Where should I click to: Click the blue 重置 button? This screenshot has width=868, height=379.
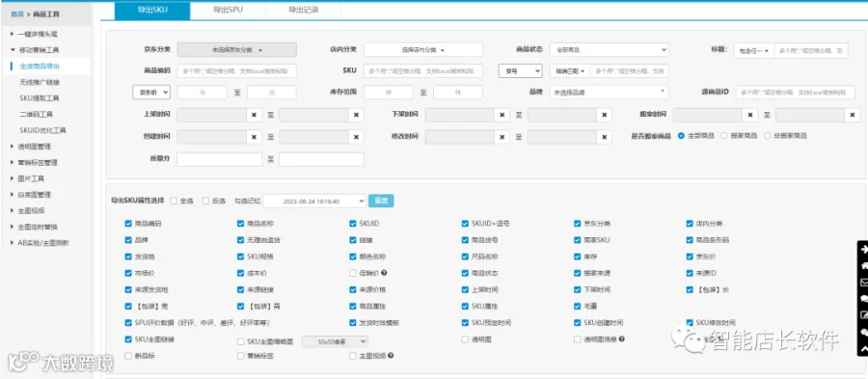pos(381,201)
